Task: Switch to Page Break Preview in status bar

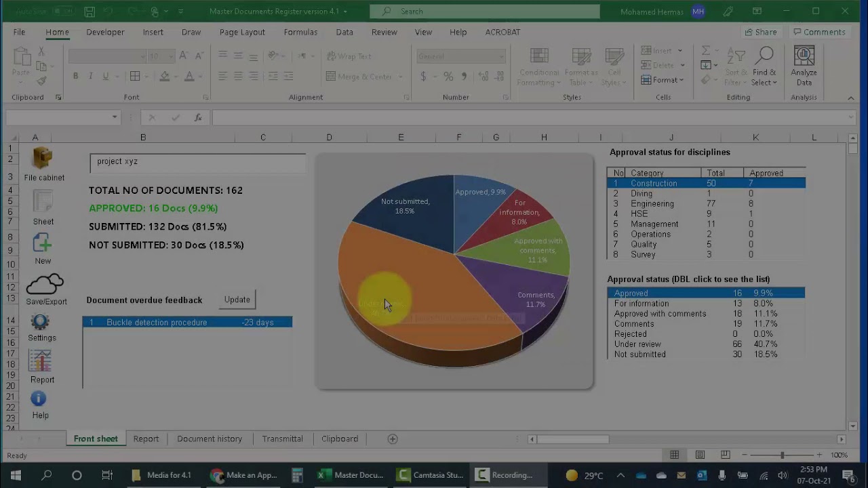Action: coord(725,455)
